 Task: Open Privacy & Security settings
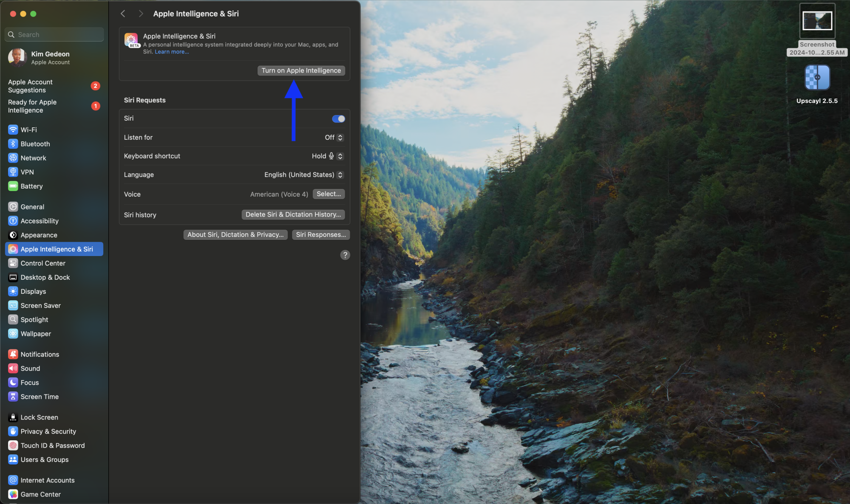click(48, 431)
